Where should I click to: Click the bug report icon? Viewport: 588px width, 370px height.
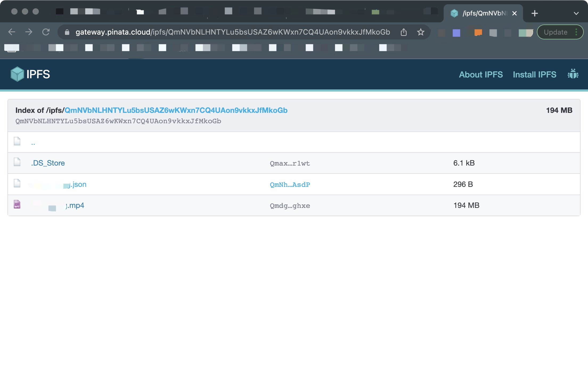[x=573, y=74]
